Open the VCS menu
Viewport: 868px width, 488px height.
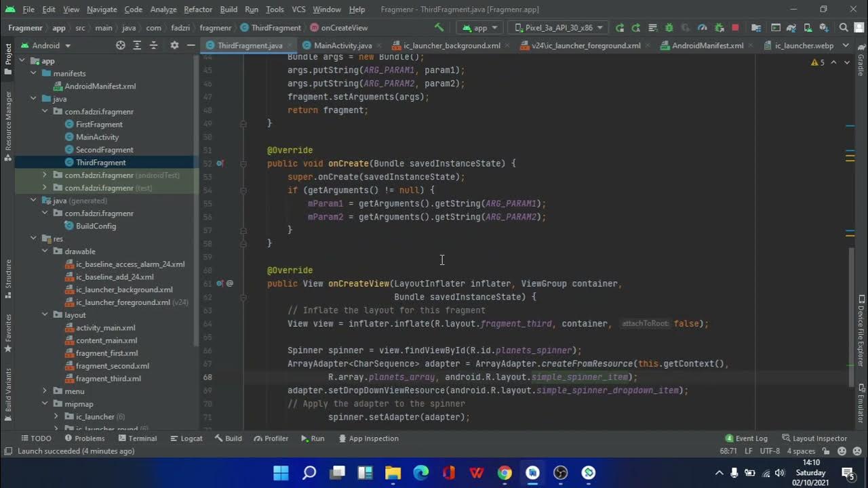298,9
